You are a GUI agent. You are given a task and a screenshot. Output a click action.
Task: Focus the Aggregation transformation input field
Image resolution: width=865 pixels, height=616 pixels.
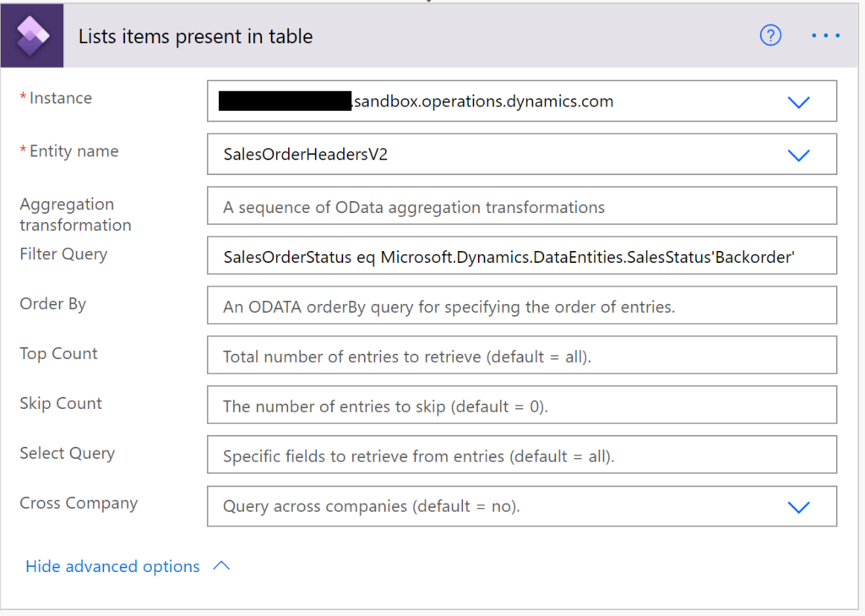click(x=522, y=206)
